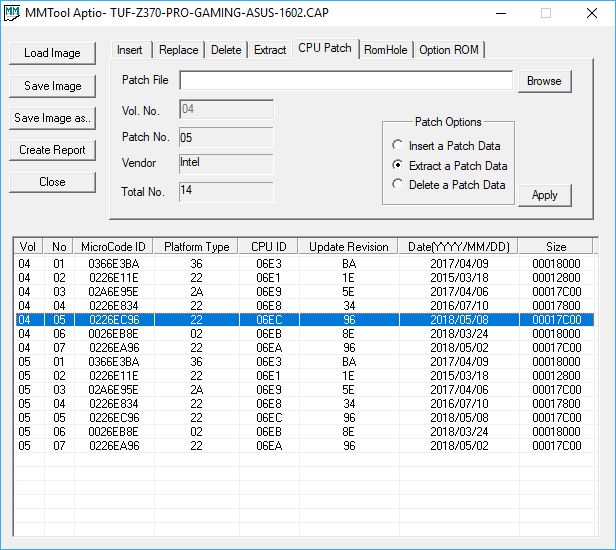Select Vol 04 row No 03 02A6E95E
The height and width of the screenshot is (550, 616).
point(304,292)
